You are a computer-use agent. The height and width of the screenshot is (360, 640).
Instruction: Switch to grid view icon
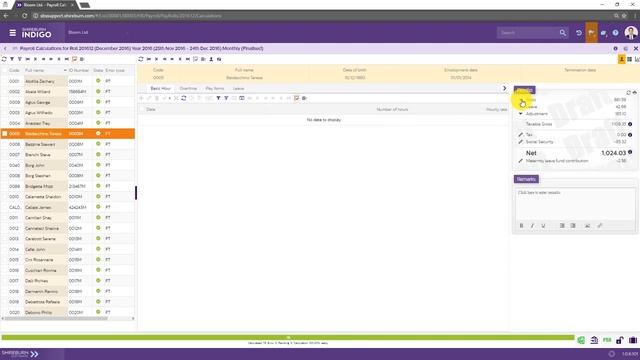coord(629,59)
